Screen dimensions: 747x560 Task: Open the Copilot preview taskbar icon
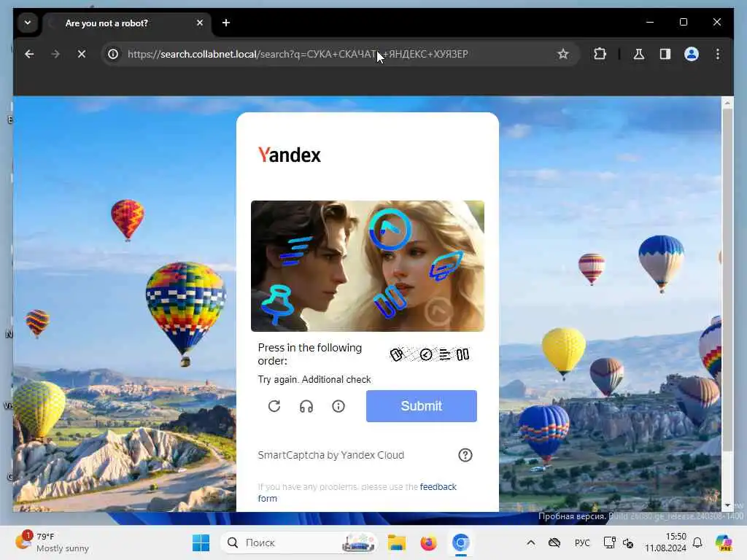pos(724,542)
